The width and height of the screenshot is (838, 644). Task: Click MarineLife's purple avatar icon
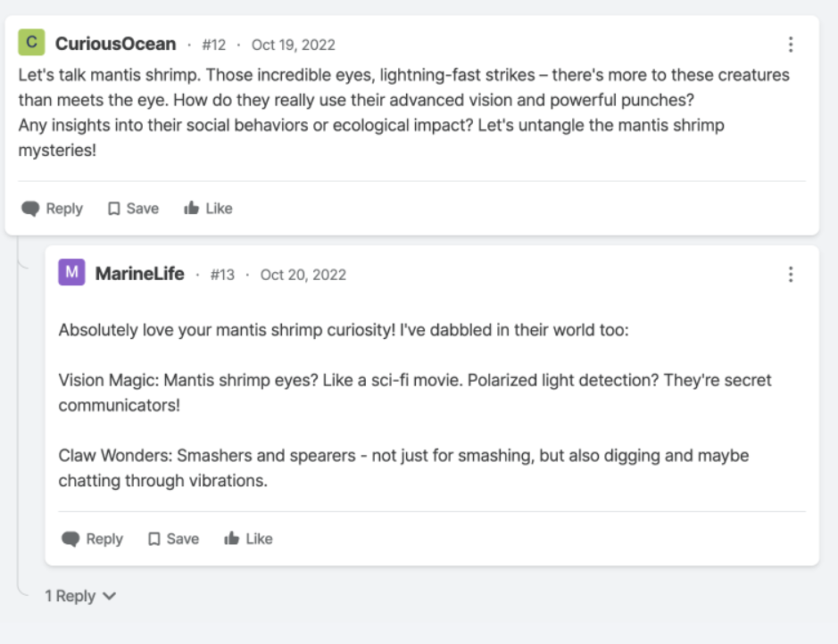coord(71,273)
